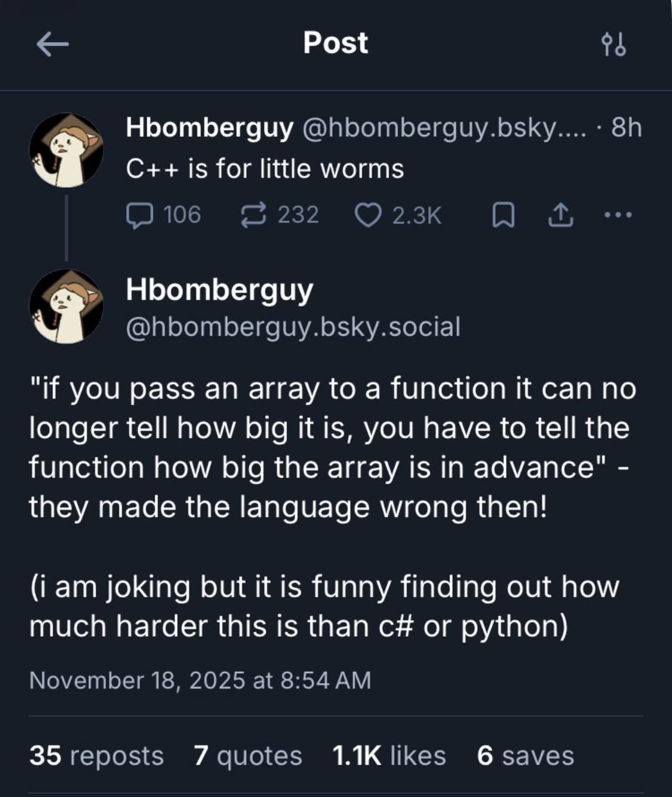
Task: Open the "35 reposts" list
Action: point(96,755)
